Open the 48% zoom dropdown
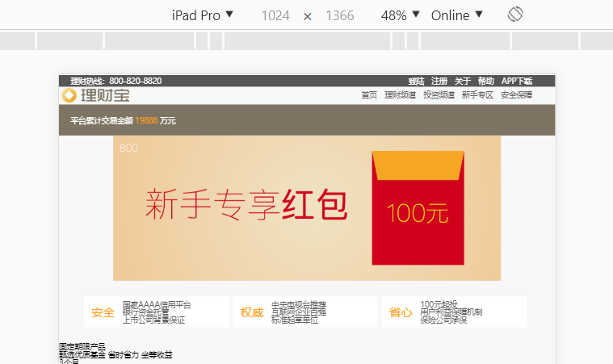The height and width of the screenshot is (364, 613). pos(401,15)
